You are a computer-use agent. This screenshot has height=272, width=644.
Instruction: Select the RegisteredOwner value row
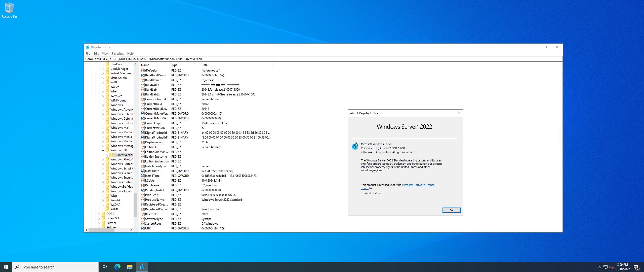point(206,209)
